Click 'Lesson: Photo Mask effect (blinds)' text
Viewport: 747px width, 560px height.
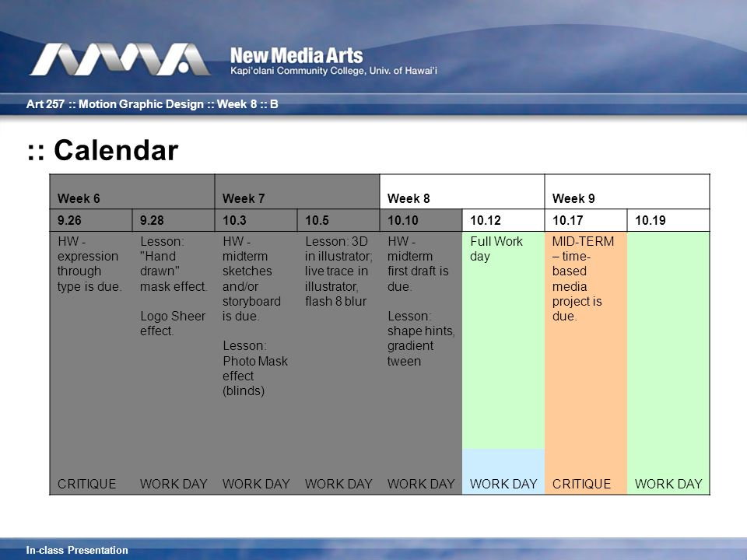[x=255, y=368]
